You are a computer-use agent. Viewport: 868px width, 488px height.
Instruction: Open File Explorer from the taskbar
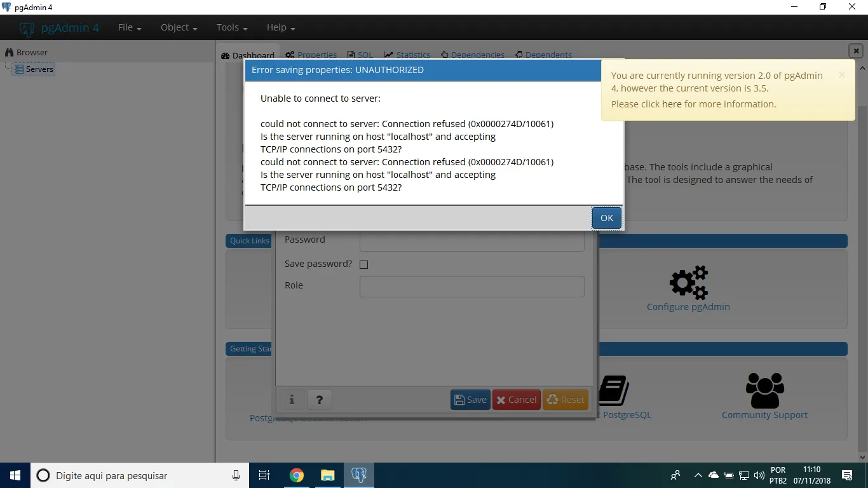[327, 475]
